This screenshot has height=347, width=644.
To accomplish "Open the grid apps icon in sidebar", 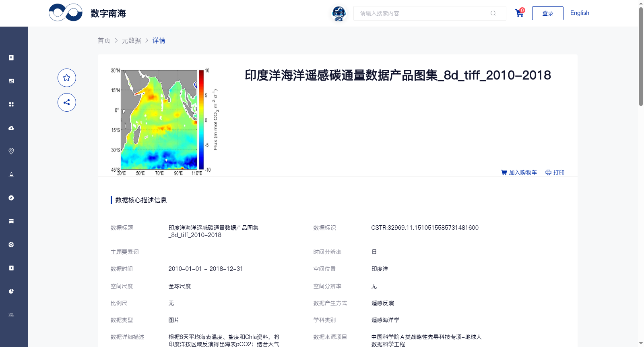I will 11,104.
